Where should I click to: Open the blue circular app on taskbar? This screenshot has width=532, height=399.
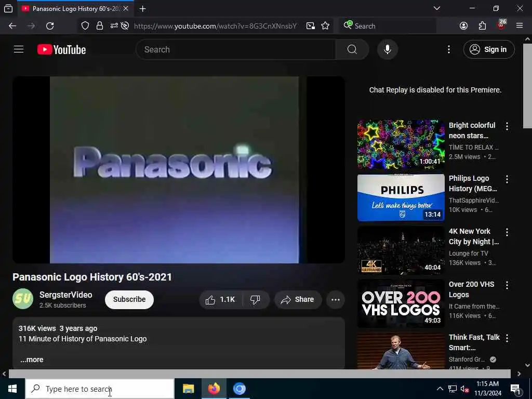click(239, 389)
